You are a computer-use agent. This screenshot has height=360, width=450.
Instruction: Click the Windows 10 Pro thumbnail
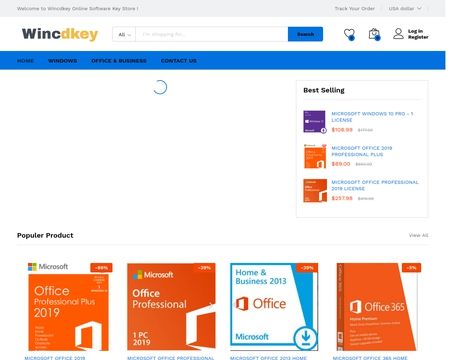315,122
